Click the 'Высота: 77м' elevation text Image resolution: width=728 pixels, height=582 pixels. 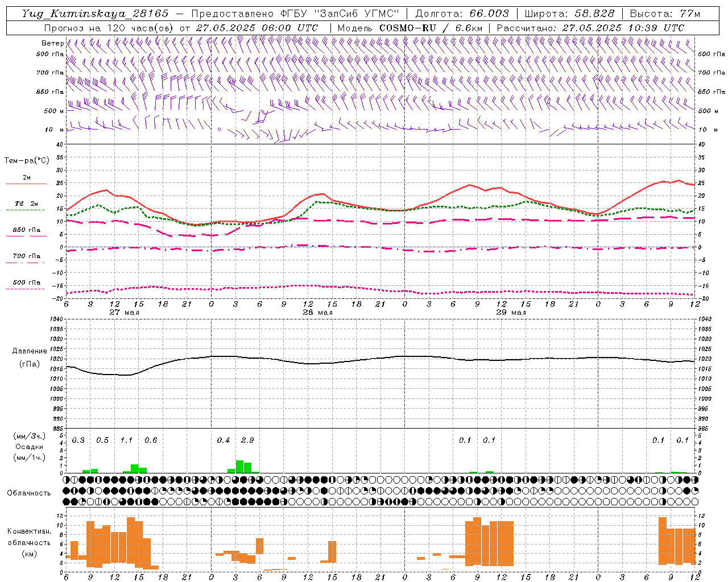click(665, 14)
